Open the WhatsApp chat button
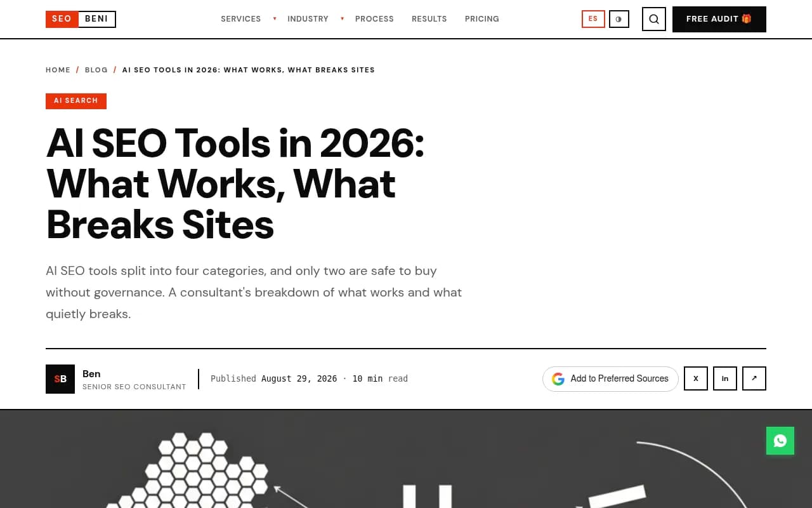The image size is (812, 508). [x=780, y=441]
